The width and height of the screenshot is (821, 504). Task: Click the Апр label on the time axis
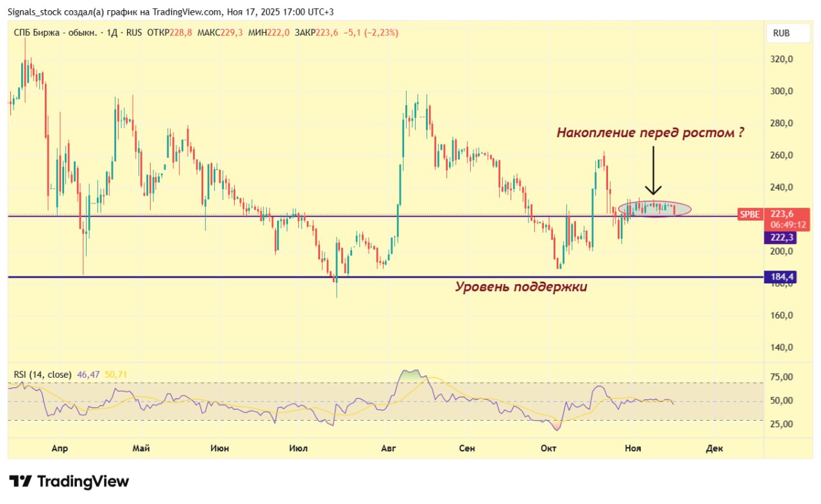pyautogui.click(x=60, y=448)
